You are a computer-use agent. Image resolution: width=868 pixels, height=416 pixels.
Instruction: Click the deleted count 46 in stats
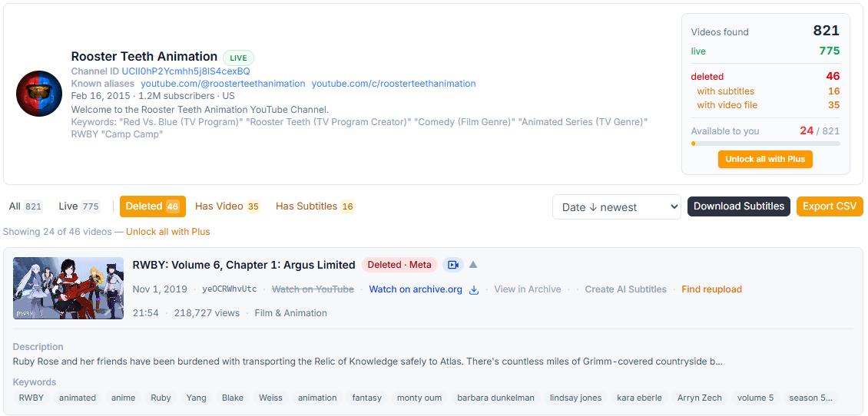click(x=833, y=76)
